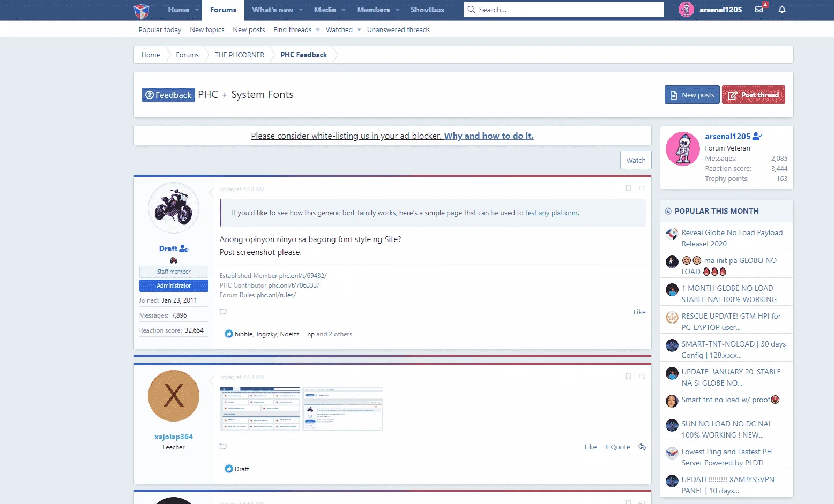Image resolution: width=834 pixels, height=504 pixels.
Task: Click avatar beside SUN NO LOAD NO DC
Action: click(672, 425)
